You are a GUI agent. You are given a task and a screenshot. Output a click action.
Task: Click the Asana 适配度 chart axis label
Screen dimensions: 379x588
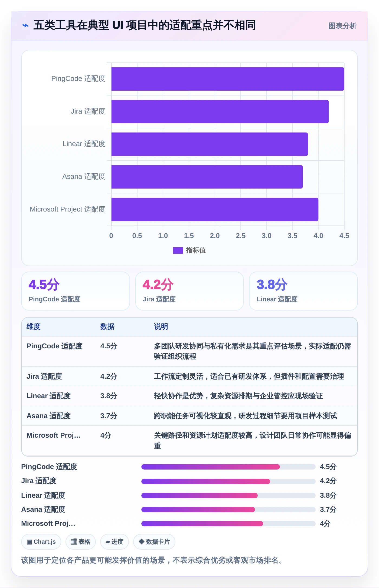pyautogui.click(x=84, y=177)
